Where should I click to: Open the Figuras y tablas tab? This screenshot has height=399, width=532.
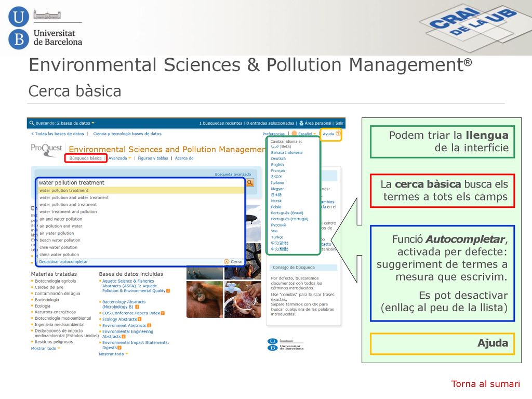[x=153, y=158]
